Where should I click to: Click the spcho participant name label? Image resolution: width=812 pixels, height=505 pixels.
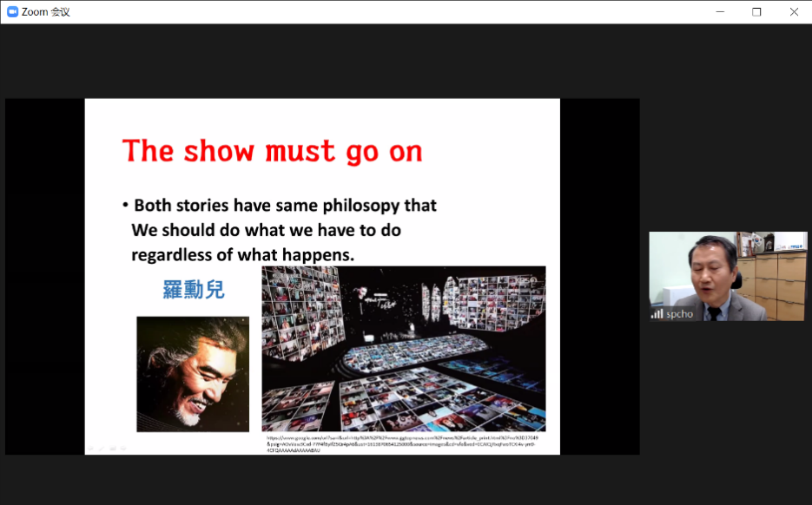coord(679,313)
